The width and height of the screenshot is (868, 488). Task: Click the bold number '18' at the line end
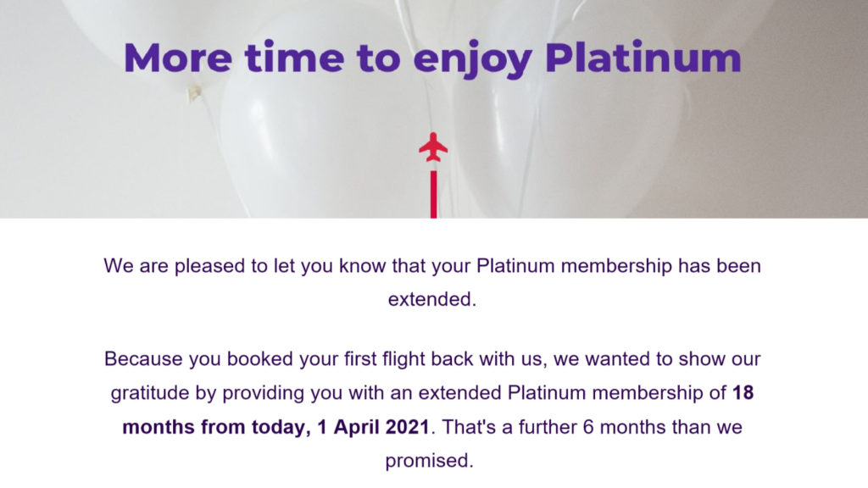[x=743, y=393]
